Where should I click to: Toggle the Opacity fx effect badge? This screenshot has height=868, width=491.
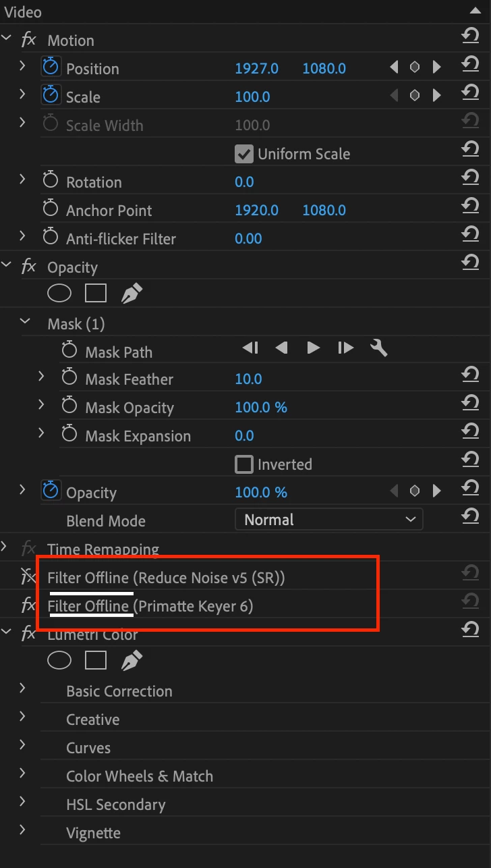(x=28, y=267)
